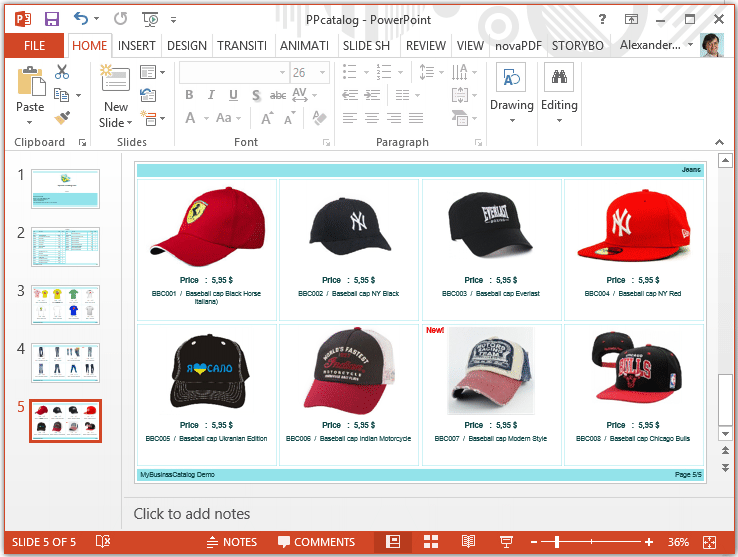Center the paragraph text
The width and height of the screenshot is (738, 557).
pyautogui.click(x=372, y=117)
